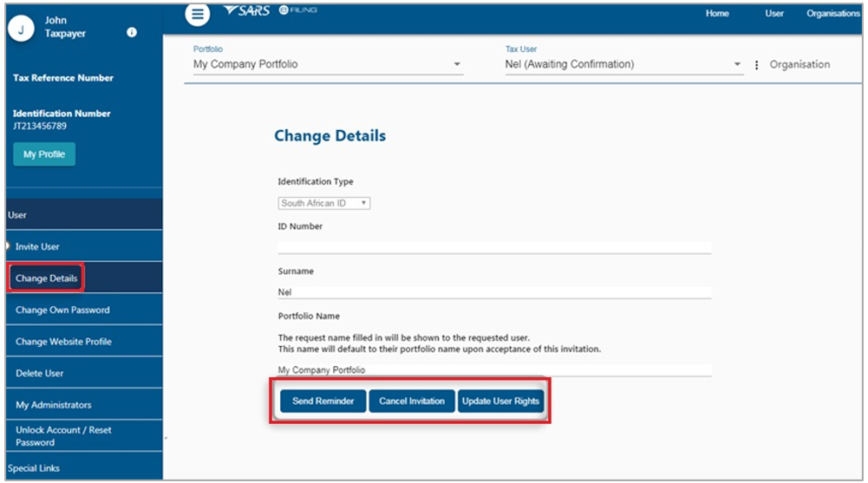Open Change Own Password in sidebar
868x483 pixels.
84,310
